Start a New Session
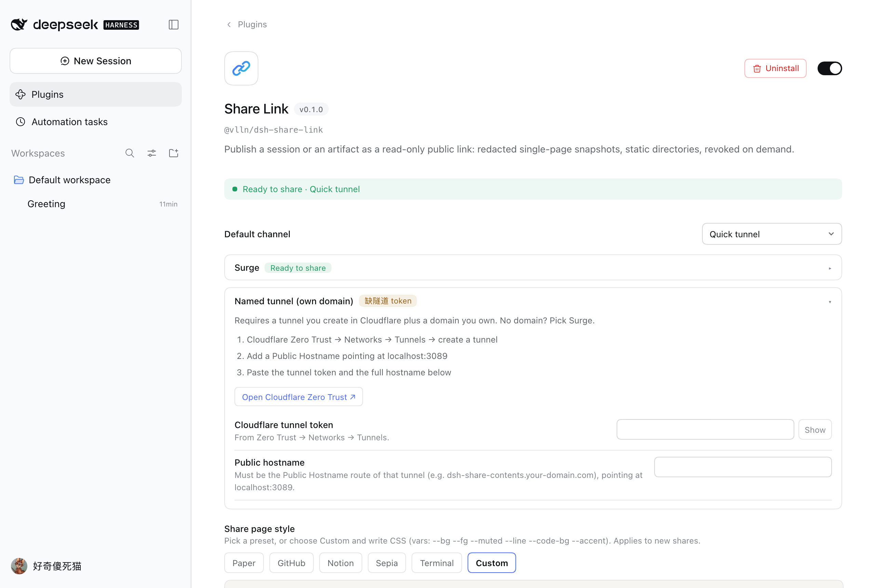 point(96,61)
